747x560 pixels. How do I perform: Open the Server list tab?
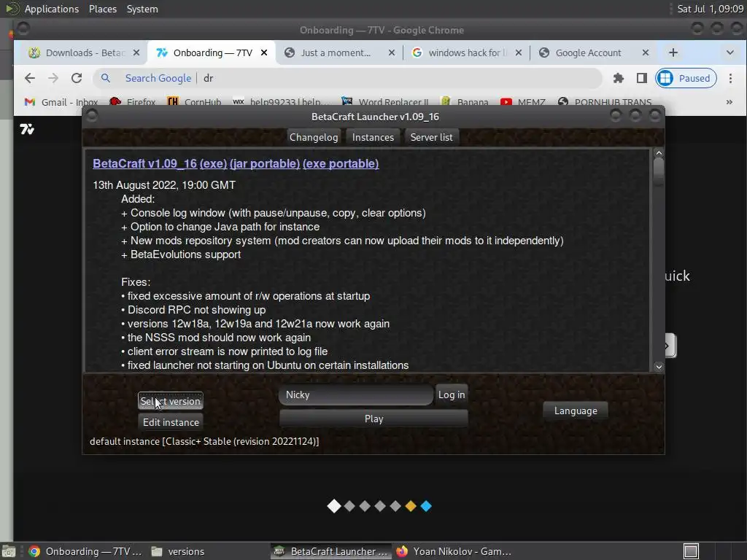pyautogui.click(x=431, y=137)
